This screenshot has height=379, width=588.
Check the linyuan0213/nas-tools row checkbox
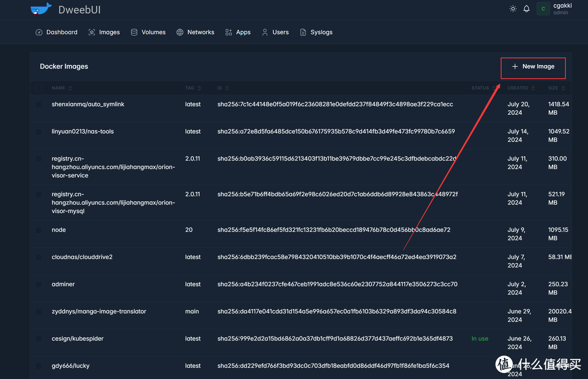[38, 132]
